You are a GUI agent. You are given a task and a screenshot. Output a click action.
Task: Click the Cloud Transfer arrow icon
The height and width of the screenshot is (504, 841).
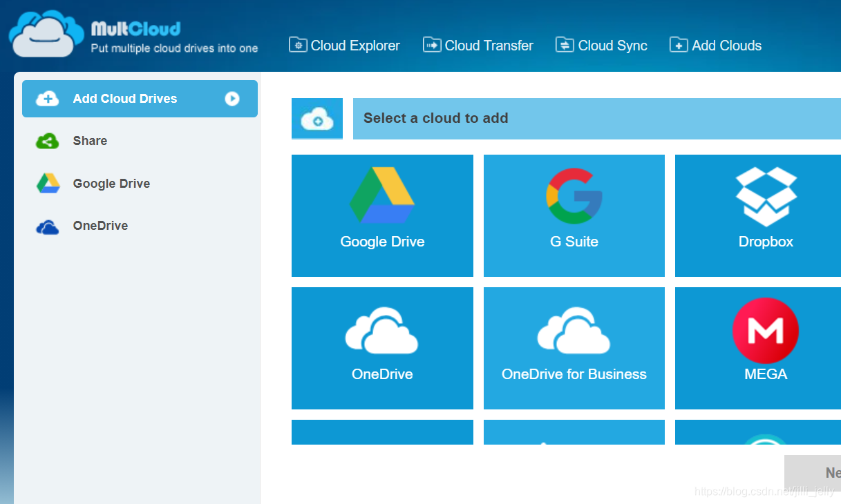pos(432,46)
